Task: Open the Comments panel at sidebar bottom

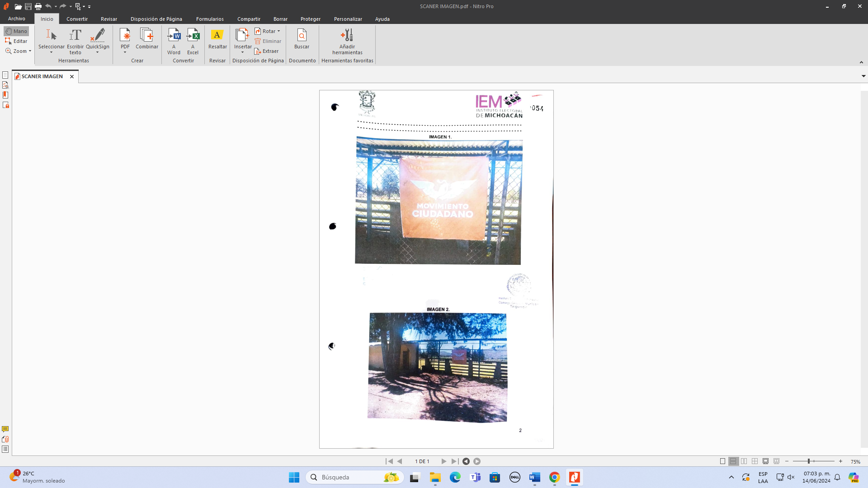Action: [x=5, y=429]
